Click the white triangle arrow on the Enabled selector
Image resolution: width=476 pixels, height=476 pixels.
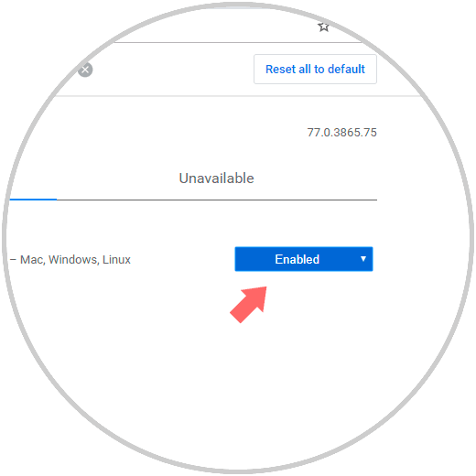coord(363,259)
